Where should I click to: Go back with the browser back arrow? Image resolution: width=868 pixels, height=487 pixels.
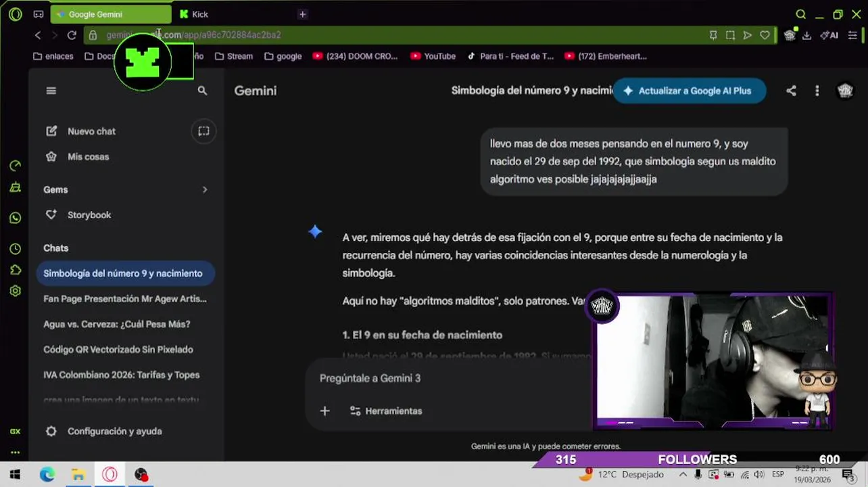click(38, 35)
